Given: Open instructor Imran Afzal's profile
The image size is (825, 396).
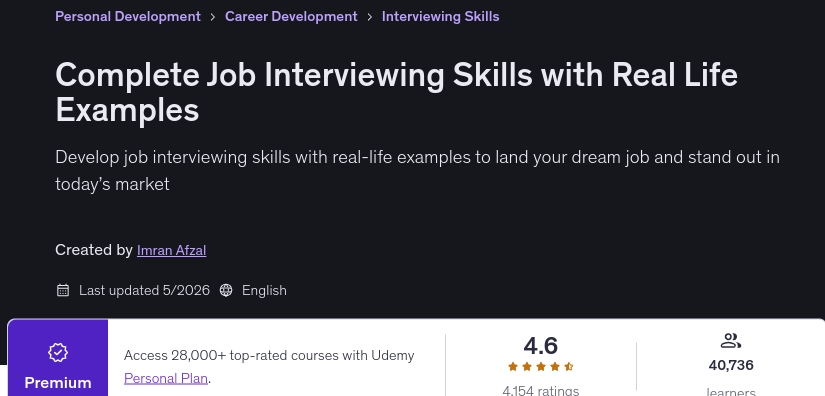Looking at the screenshot, I should (172, 250).
